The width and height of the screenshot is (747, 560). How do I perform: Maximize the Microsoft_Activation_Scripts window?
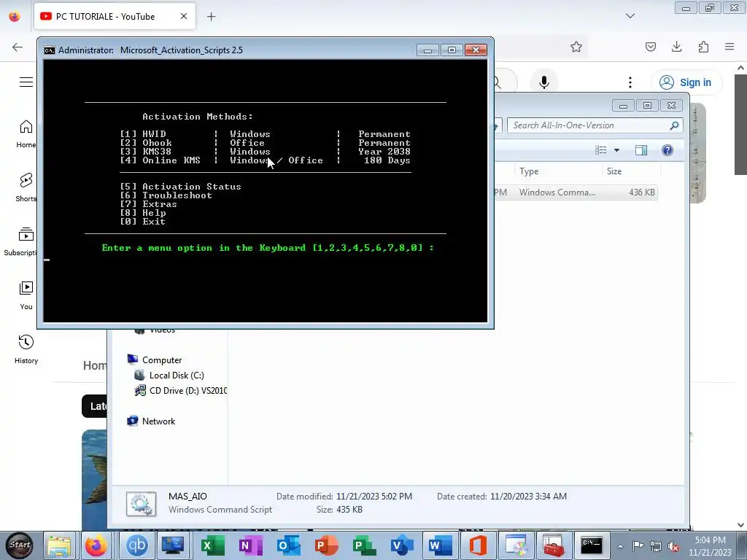coord(452,50)
